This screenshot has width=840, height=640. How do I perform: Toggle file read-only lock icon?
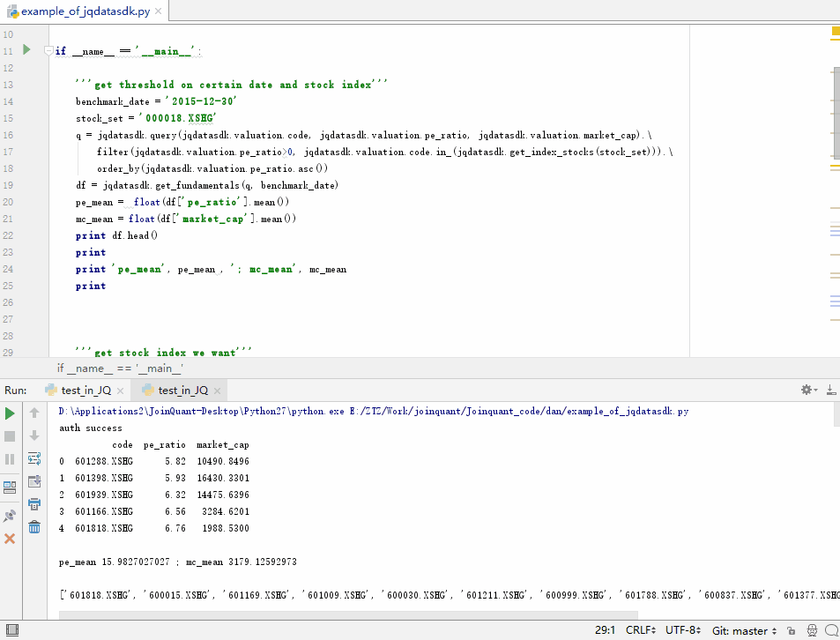(792, 631)
